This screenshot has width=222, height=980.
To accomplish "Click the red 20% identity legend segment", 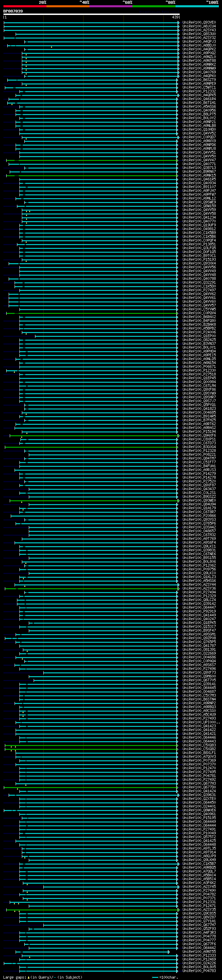I will [x=25, y=7].
